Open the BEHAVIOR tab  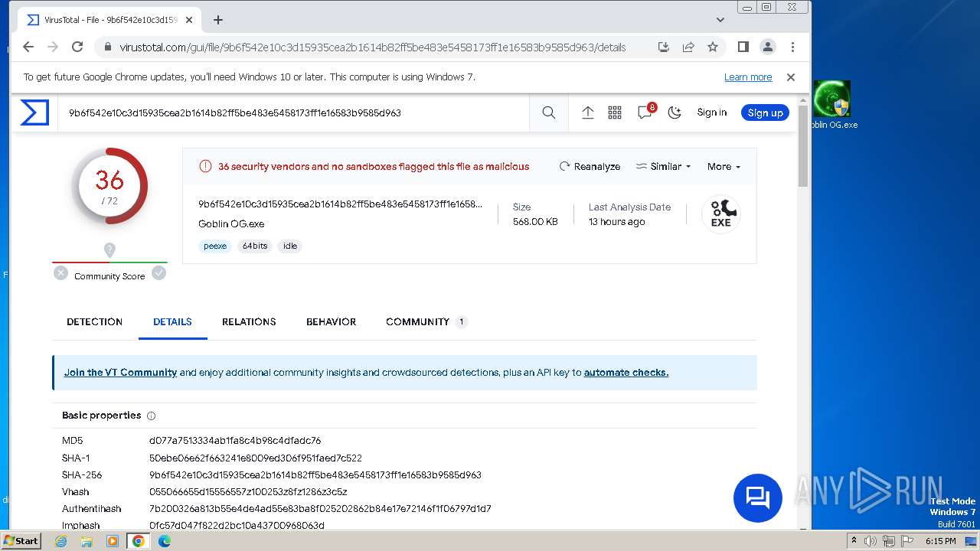(x=331, y=321)
